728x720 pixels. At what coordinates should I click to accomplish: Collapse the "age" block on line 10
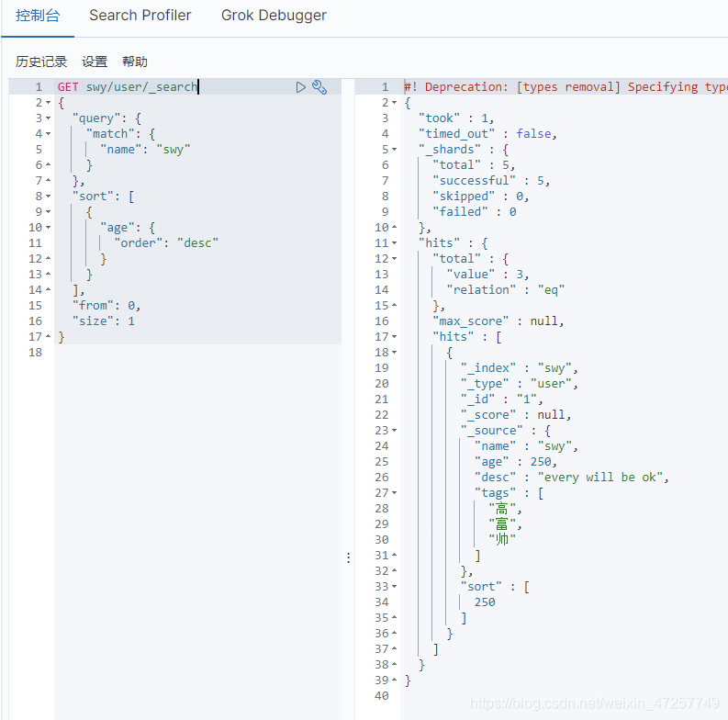tap(49, 228)
